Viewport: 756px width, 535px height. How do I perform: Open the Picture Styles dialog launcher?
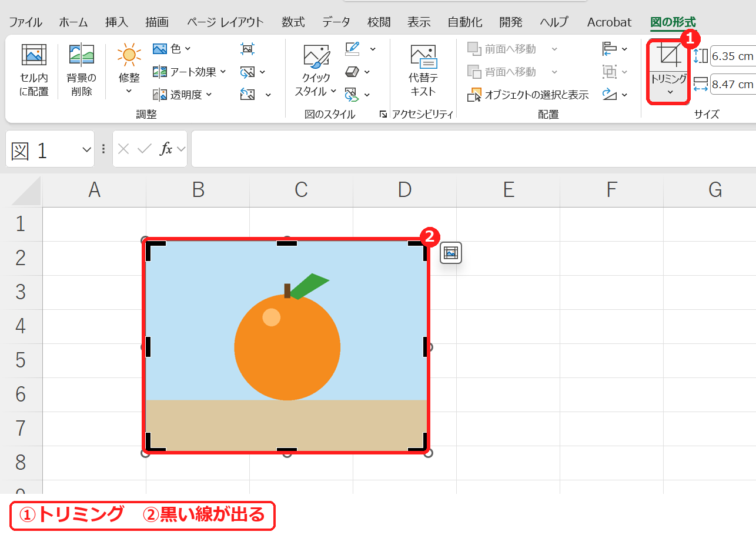tap(383, 115)
